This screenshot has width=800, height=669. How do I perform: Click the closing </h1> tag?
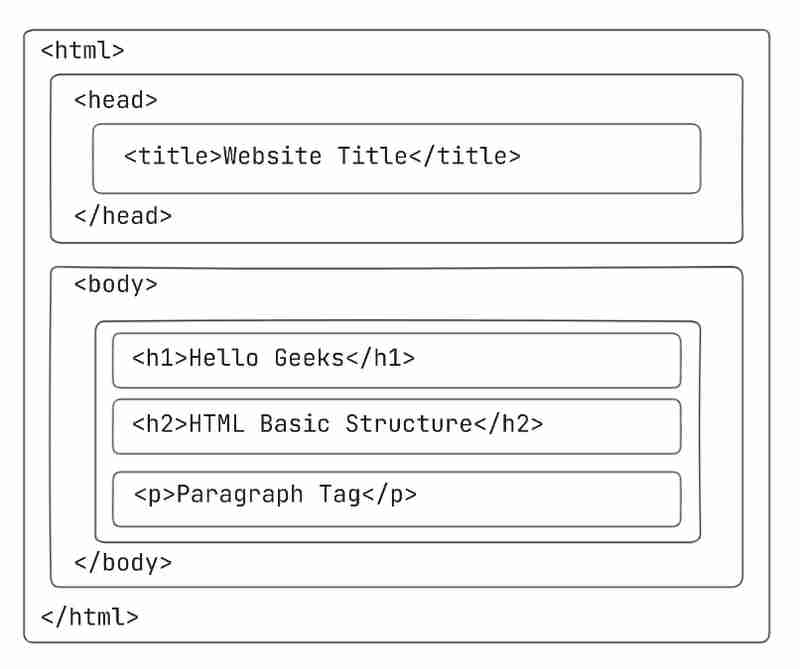pos(381,358)
